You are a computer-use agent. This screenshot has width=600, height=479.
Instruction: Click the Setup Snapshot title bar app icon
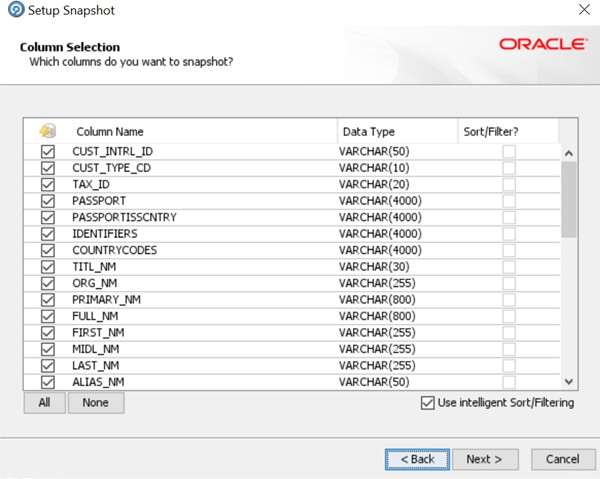16,10
